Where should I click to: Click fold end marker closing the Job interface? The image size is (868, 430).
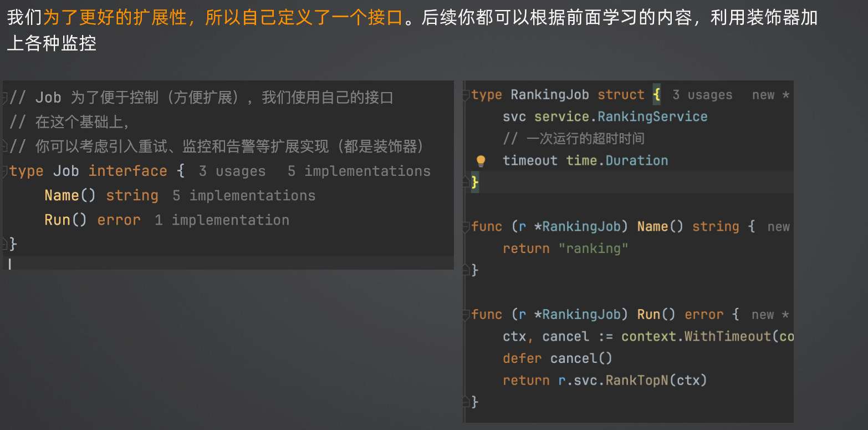click(x=5, y=244)
